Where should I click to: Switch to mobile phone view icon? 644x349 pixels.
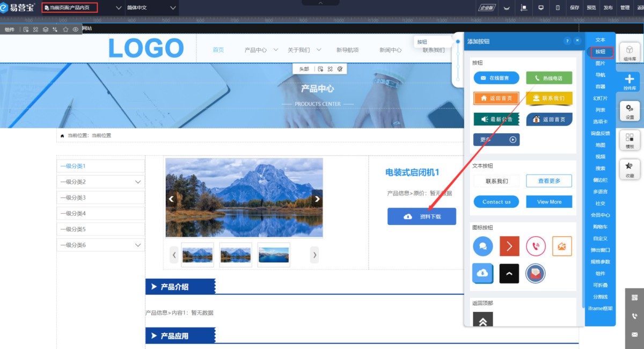coord(558,8)
